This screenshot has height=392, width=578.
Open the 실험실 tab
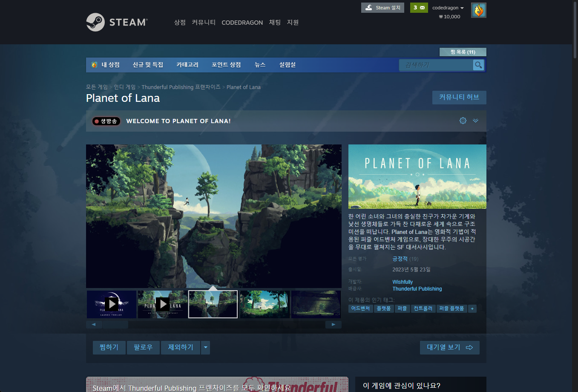coord(288,65)
